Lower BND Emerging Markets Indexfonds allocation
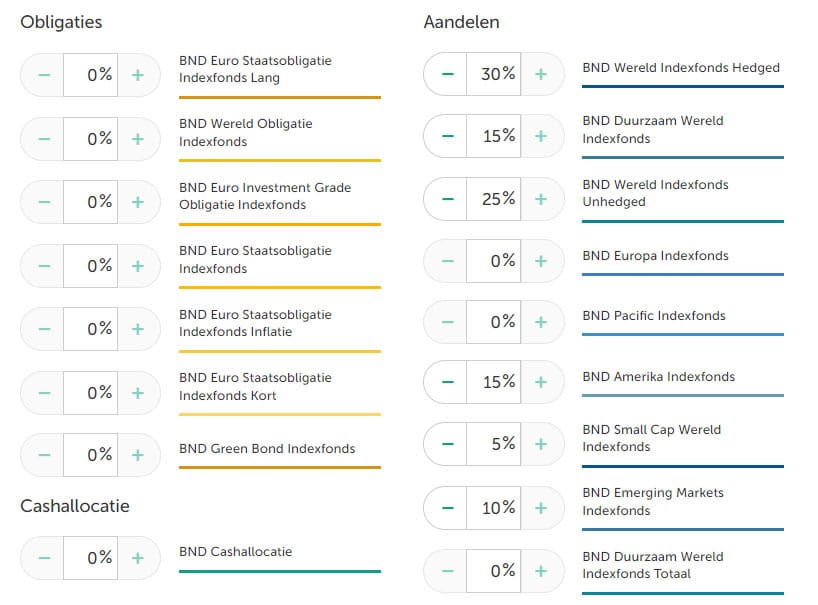 [447, 508]
